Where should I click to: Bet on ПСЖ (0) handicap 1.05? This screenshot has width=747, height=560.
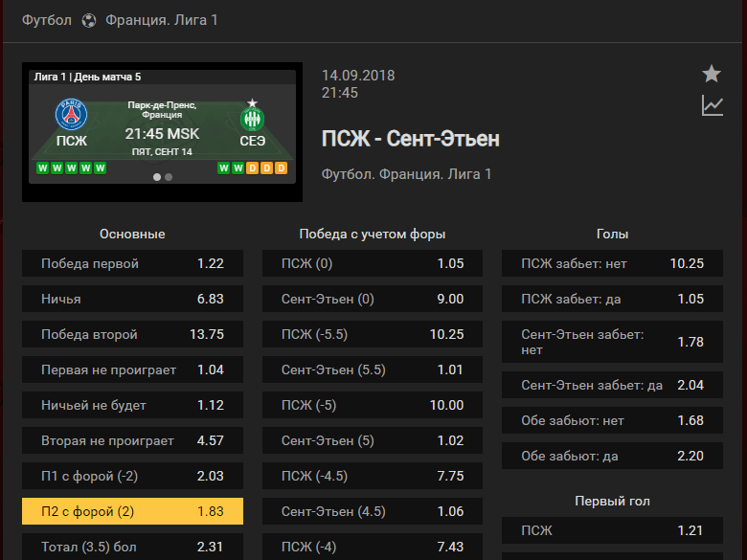[373, 263]
